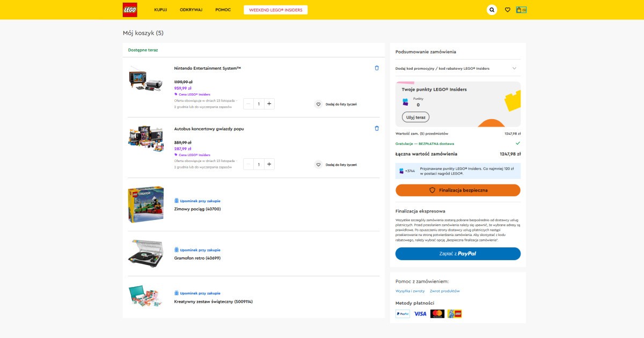The width and height of the screenshot is (644, 338).
Task: Decrease quantity of Nintendo Entertainment System
Action: 248,104
